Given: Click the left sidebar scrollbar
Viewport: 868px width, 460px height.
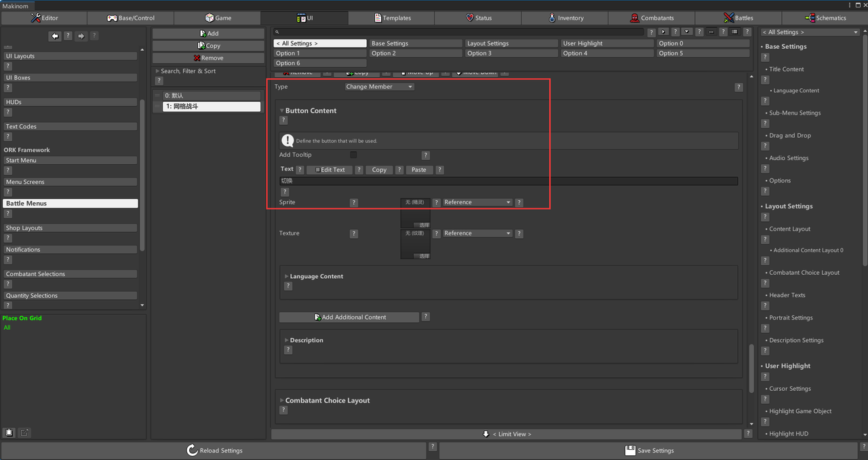Looking at the screenshot, I should point(142,175).
